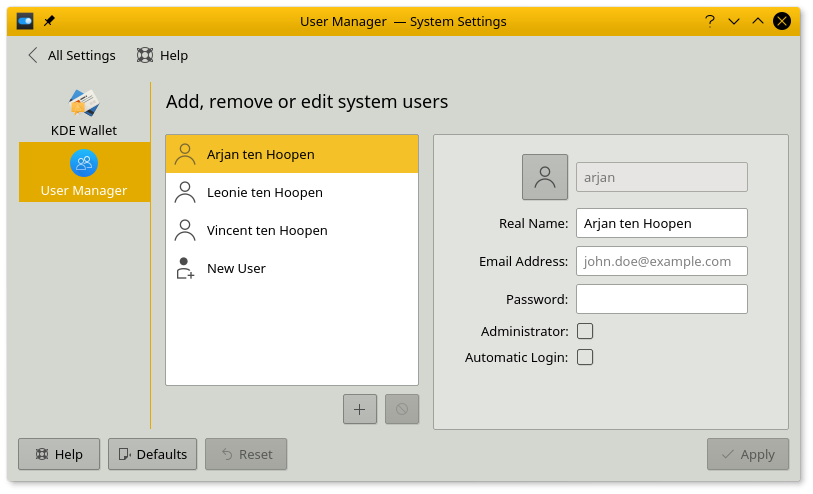Go back to All Settings
The width and height of the screenshot is (813, 494).
[71, 56]
